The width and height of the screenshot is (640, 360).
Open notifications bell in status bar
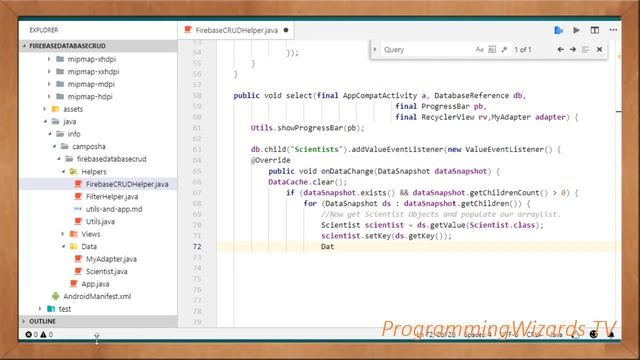(x=611, y=334)
